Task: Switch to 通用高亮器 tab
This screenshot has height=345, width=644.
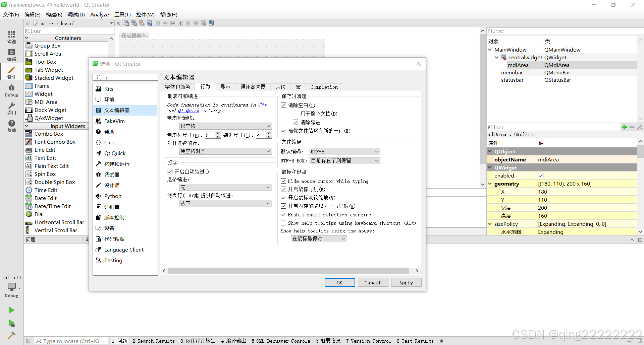Action: [253, 87]
